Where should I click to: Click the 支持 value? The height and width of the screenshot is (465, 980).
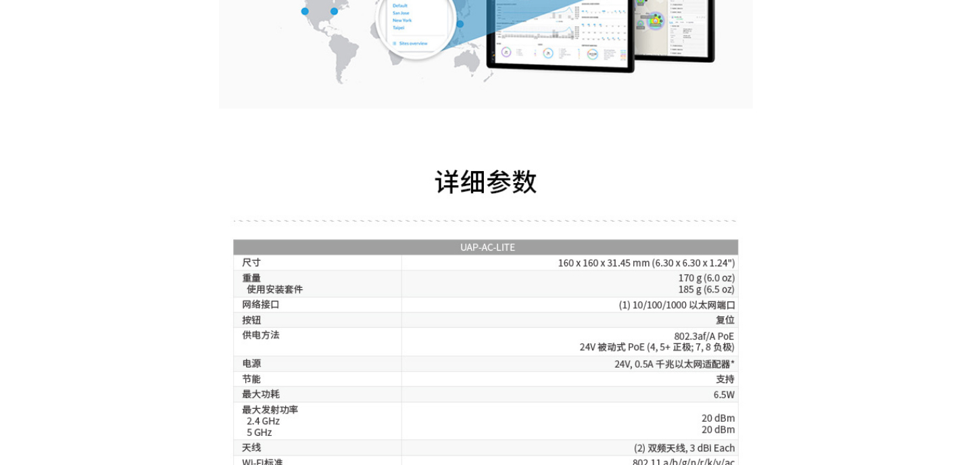[x=725, y=379]
